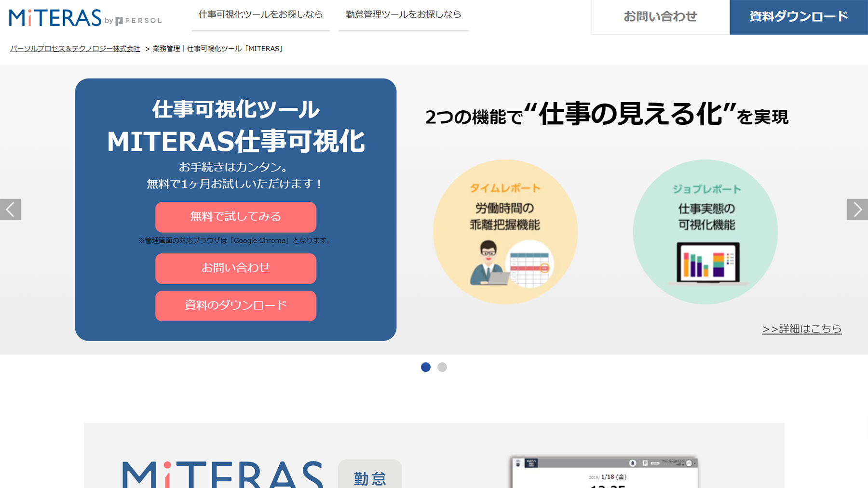Screen dimensions: 868x488
Task: Go to previous carousel slide arrow
Action: pyautogui.click(x=11, y=210)
